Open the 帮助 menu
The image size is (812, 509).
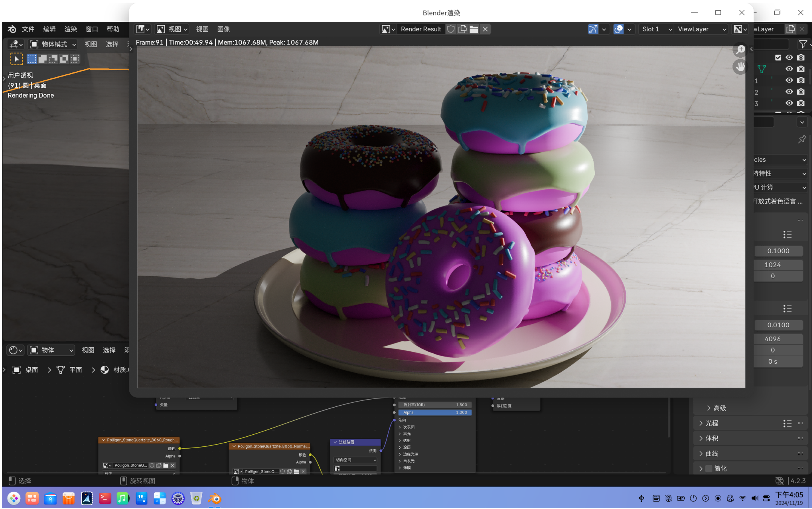[x=113, y=29]
